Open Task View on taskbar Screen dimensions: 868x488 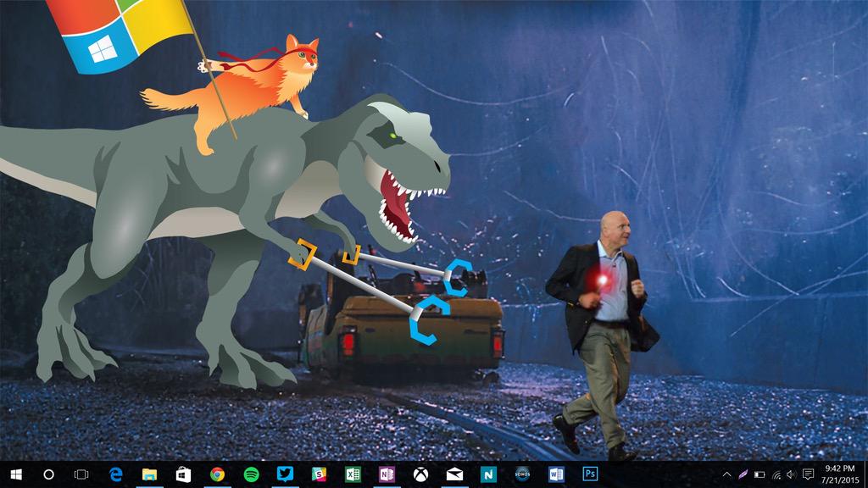(81, 474)
